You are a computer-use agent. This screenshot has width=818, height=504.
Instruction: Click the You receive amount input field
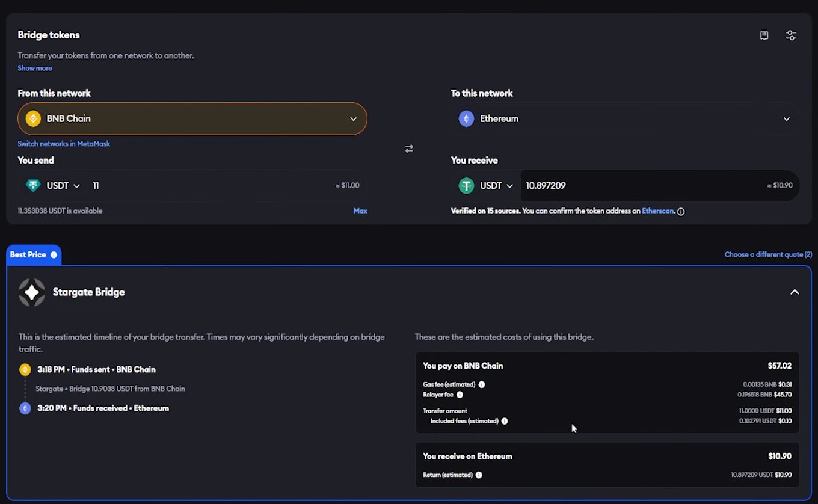click(601, 186)
